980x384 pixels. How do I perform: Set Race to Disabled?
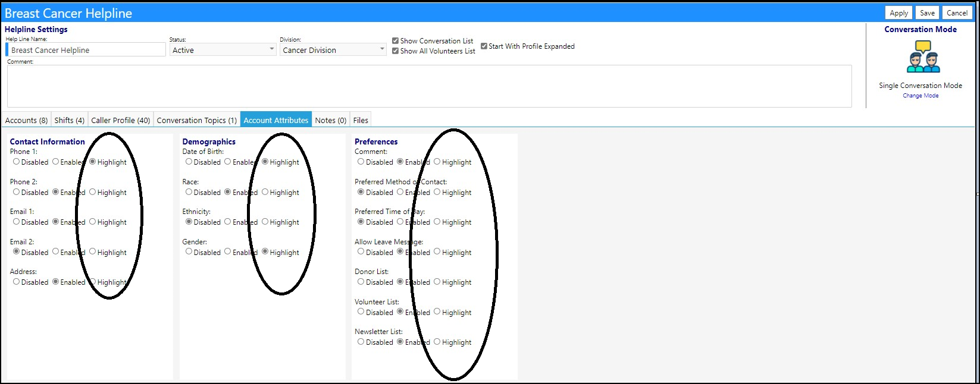click(189, 192)
